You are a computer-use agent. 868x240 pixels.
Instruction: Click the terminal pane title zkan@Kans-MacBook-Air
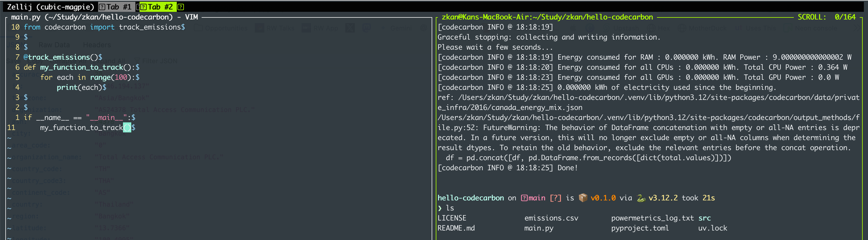click(x=547, y=17)
